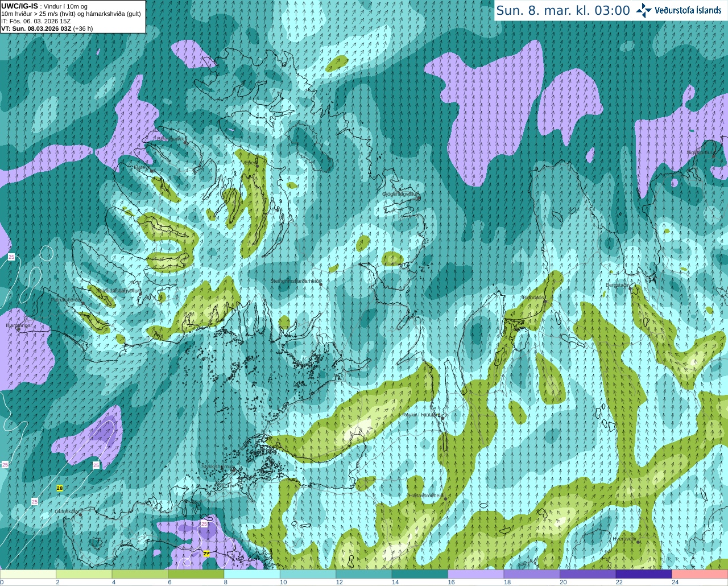Click the legend tick label 8
Viewport: 728px width, 586px height.
226,582
